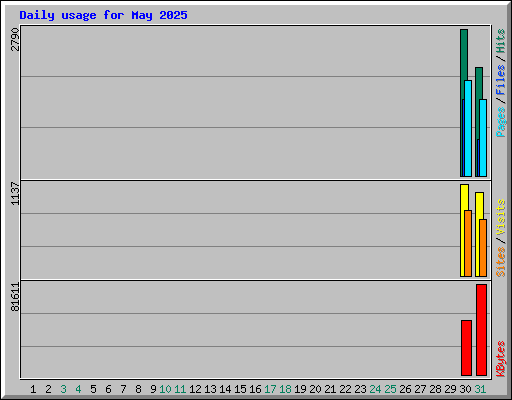Viewport: 512px width, 400px height.
Task: Click the orange Sites bar for day 30
Action: coord(468,243)
